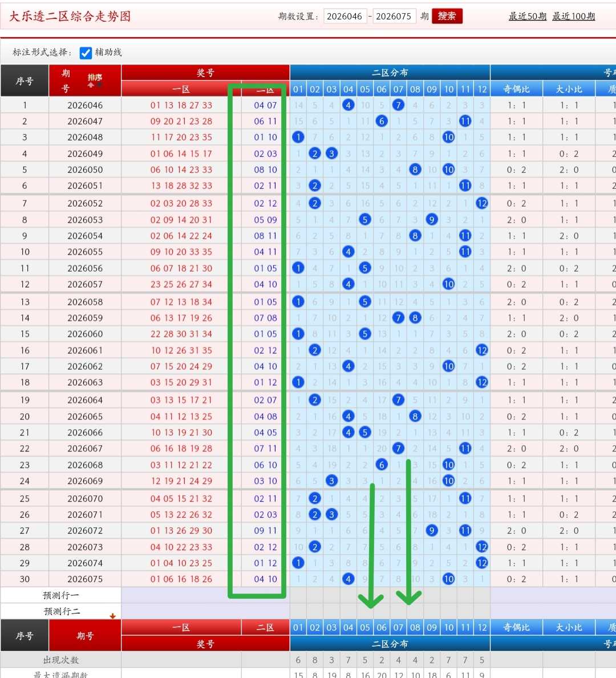
Task: Click the 预测行一 prediction row cell
Action: (x=61, y=595)
